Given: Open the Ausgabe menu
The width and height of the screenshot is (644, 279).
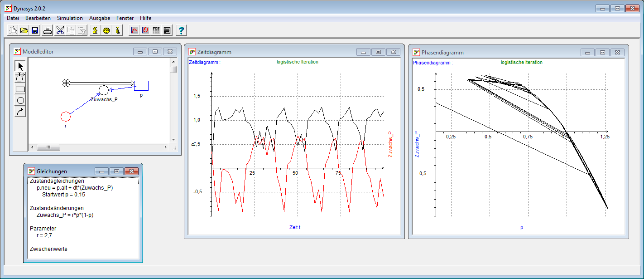Looking at the screenshot, I should [100, 18].
